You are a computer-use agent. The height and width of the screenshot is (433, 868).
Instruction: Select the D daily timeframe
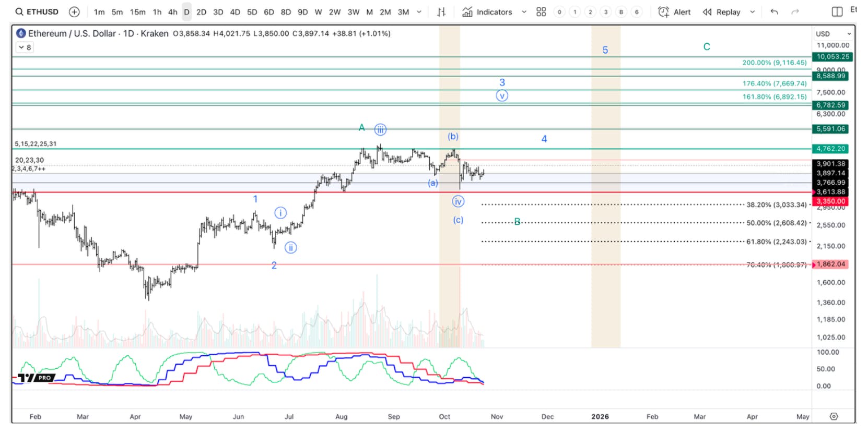[186, 11]
